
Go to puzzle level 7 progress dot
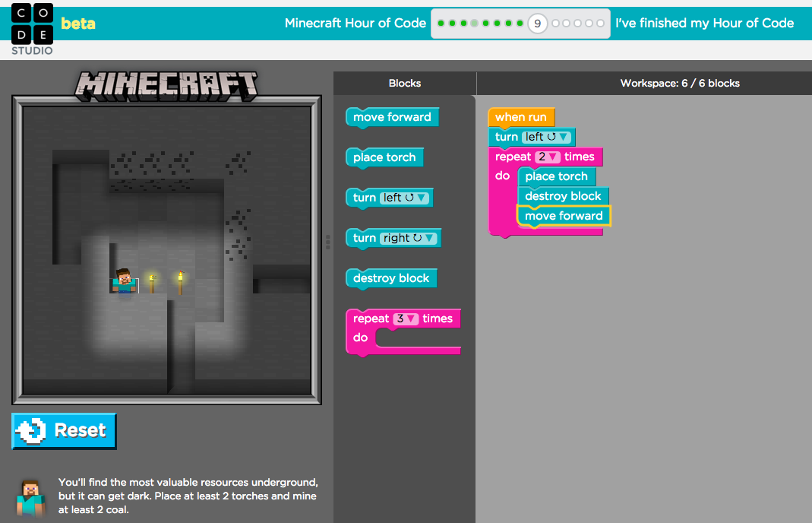pyautogui.click(x=508, y=24)
